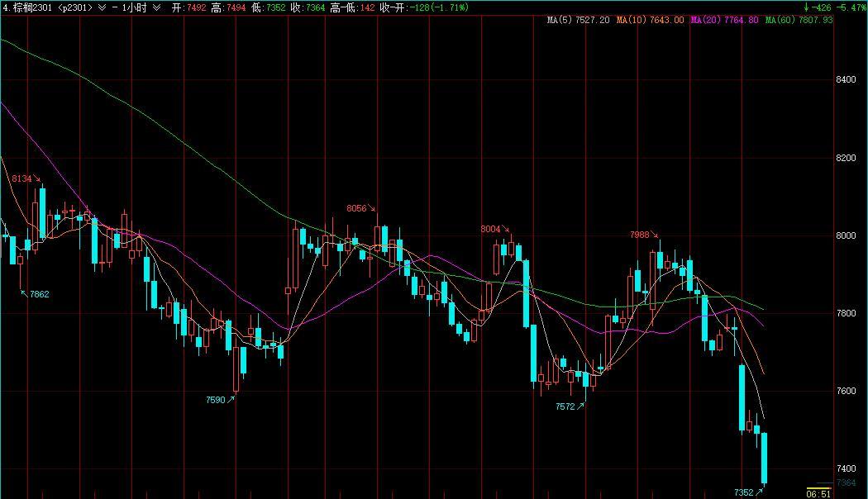This screenshot has width=868, height=499.
Task: Open the 1小时 timeframe dropdown chevron
Action: 157,7
